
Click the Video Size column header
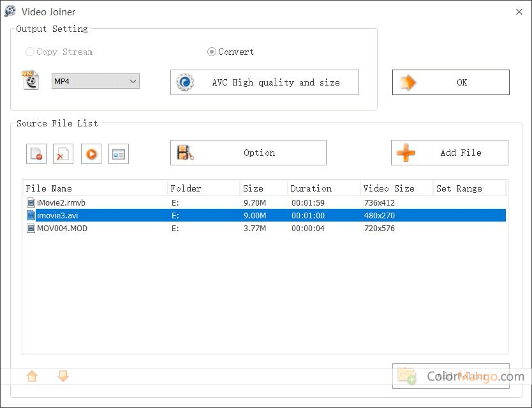coord(395,188)
